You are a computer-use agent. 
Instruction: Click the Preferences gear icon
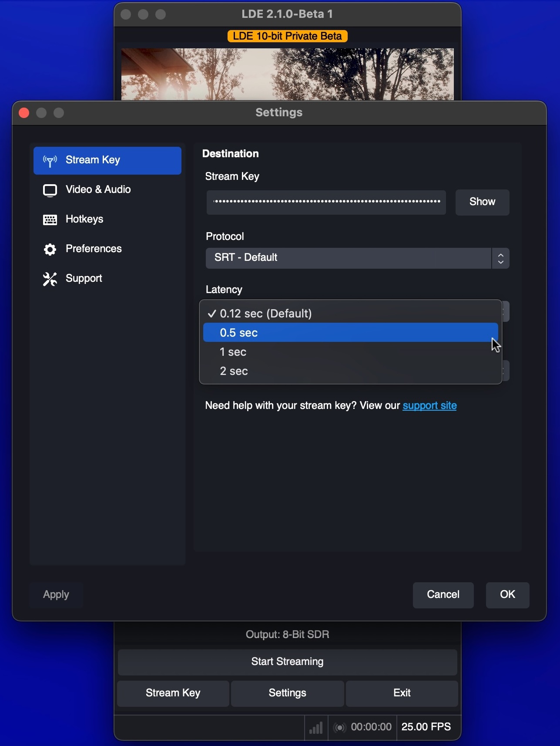[50, 250]
